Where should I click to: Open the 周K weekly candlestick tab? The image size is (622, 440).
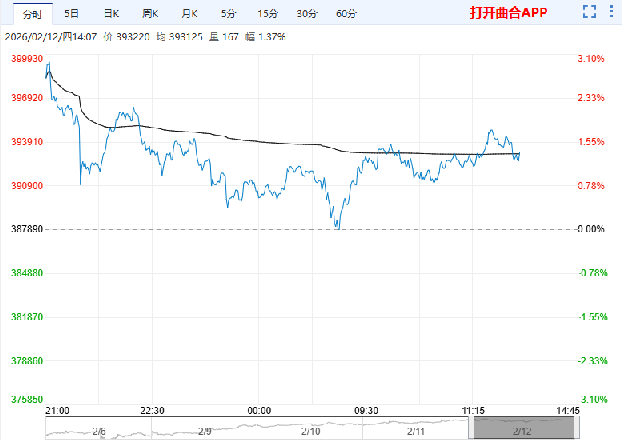pos(150,13)
